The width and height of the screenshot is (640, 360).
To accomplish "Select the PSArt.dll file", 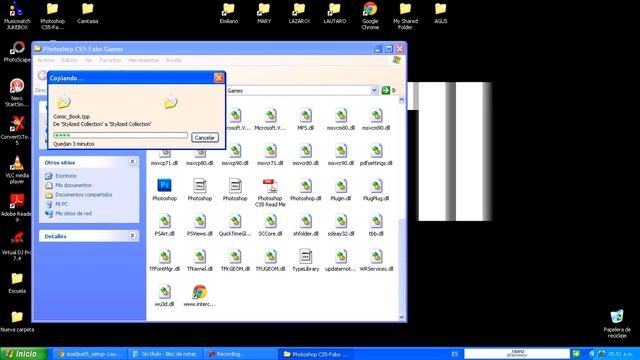I will [164, 225].
